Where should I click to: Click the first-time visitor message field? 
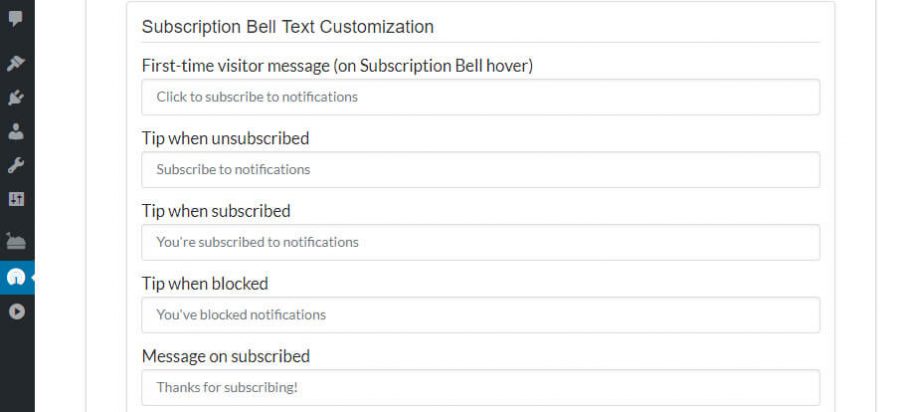pos(480,97)
